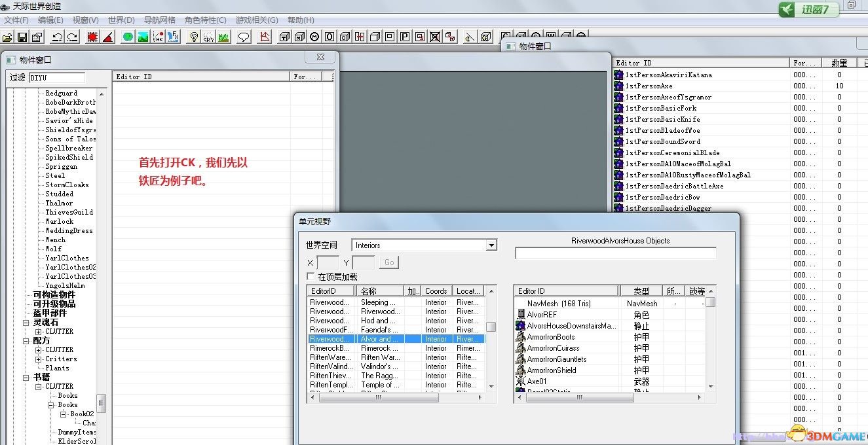The width and height of the screenshot is (868, 445).
Task: Sort cell list by 名称 column header
Action: coord(381,291)
